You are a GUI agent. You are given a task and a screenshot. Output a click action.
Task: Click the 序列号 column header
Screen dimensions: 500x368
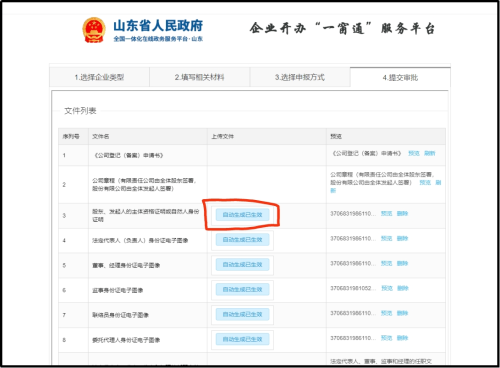pyautogui.click(x=71, y=136)
